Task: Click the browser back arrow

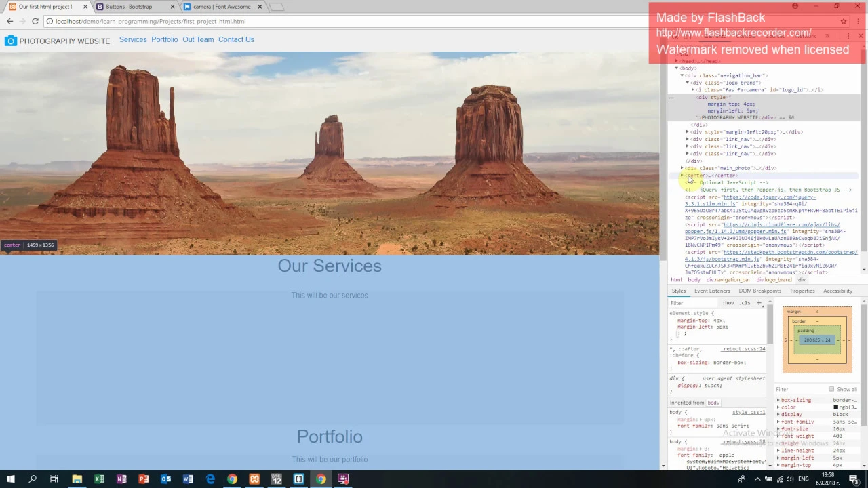Action: coord(9,21)
